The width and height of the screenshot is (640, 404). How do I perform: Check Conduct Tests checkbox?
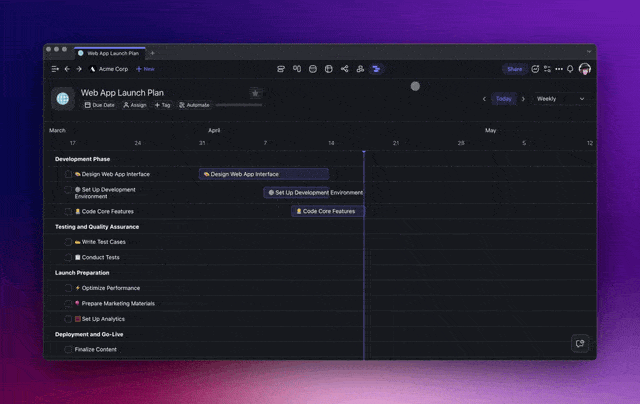coord(68,257)
